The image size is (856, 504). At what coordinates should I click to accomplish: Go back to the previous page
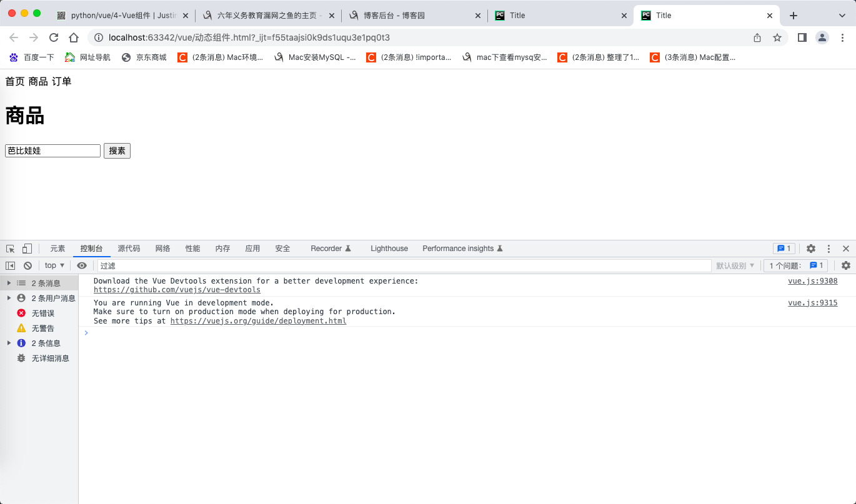14,37
